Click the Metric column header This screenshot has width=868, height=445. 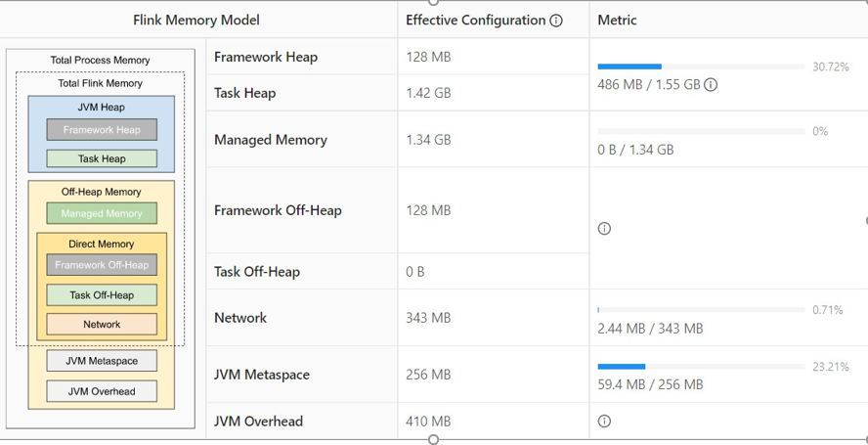(x=617, y=21)
